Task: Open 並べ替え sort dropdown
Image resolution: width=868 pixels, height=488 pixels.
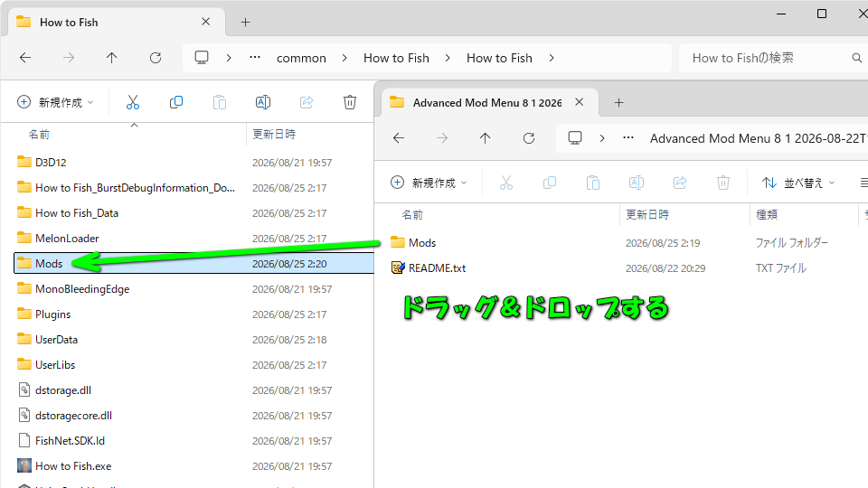Action: pyautogui.click(x=798, y=183)
